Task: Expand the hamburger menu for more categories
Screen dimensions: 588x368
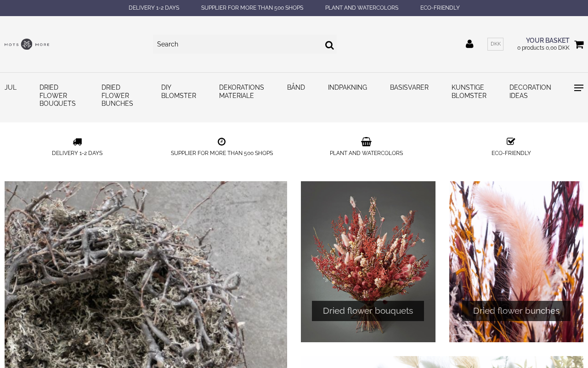Action: pyautogui.click(x=579, y=88)
